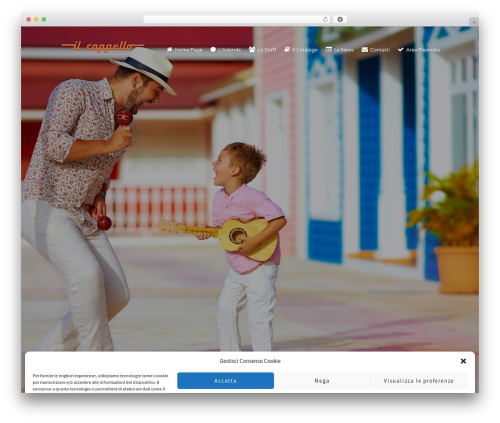Click the circle icon beside L'Azienda
This screenshot has width=500, height=423.
point(213,50)
